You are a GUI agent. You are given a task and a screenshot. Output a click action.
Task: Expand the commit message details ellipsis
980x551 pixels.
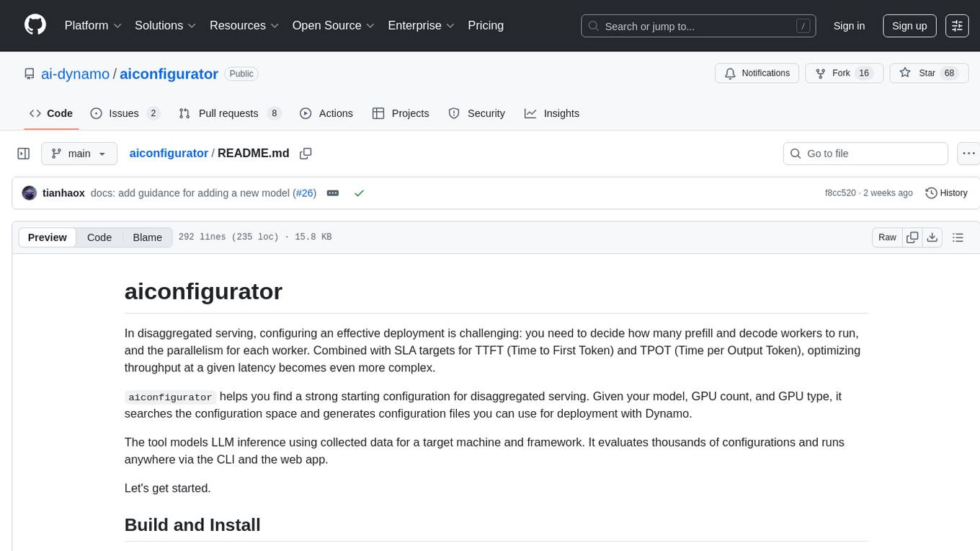coord(333,193)
